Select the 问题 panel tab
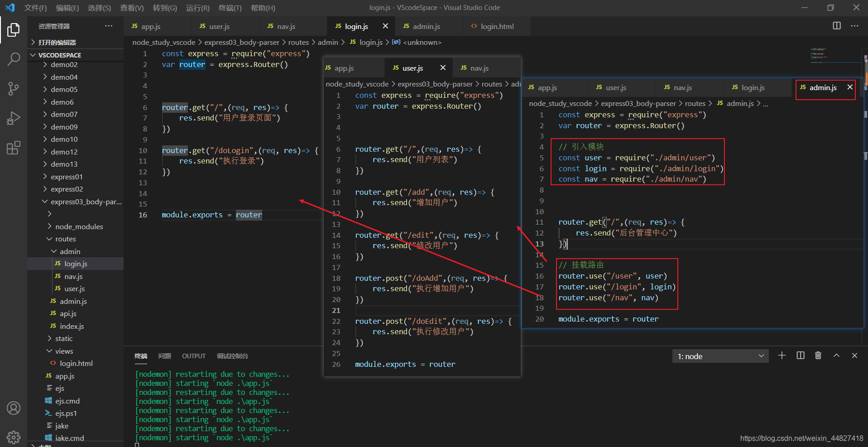The width and height of the screenshot is (868, 447). (x=165, y=356)
